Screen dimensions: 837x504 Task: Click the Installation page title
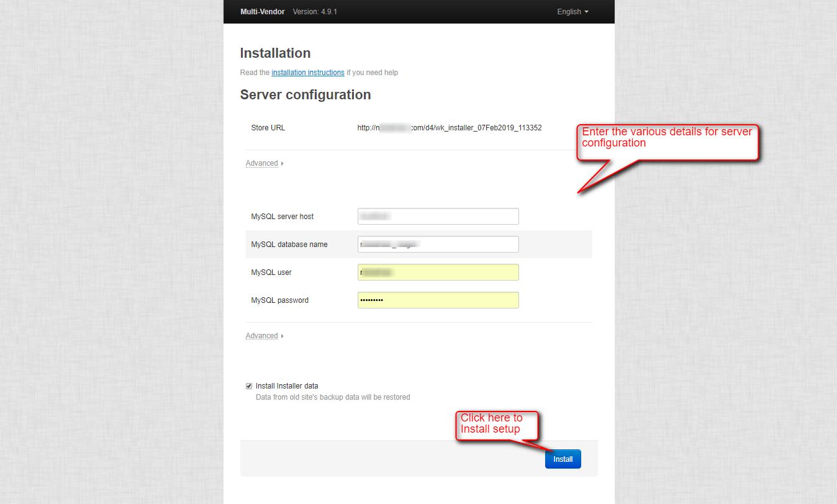275,53
